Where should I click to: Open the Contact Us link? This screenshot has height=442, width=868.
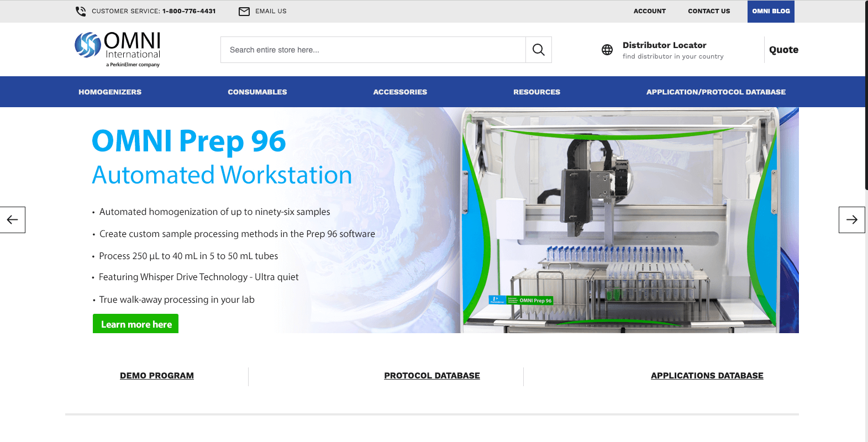pyautogui.click(x=709, y=11)
